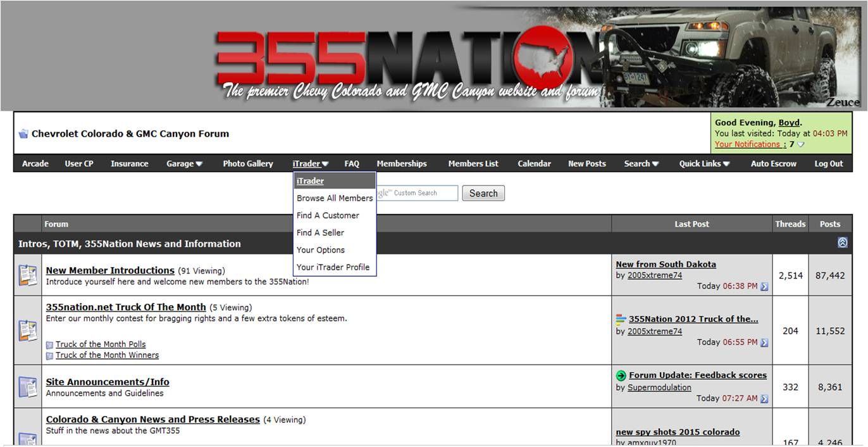Open Forum Update: Feedback scores thread
The width and height of the screenshot is (868, 447).
coord(698,375)
